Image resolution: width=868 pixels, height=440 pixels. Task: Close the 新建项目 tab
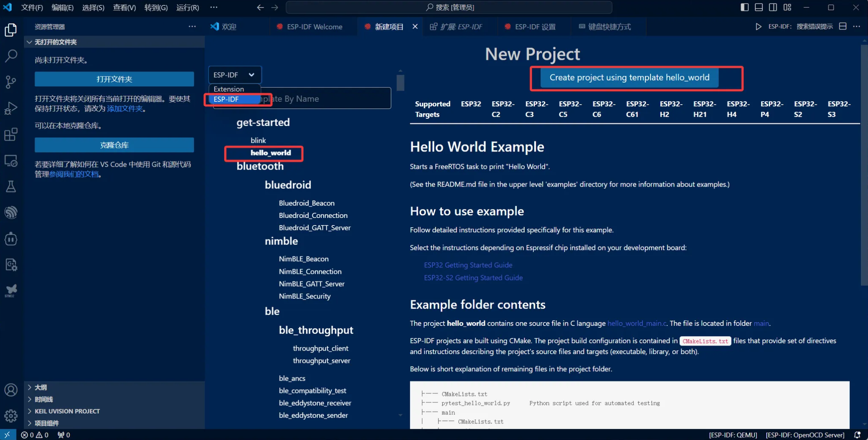coord(415,26)
